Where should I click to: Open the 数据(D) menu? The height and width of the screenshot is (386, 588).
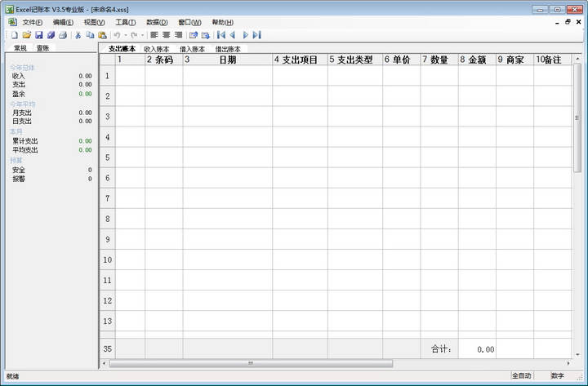pyautogui.click(x=157, y=22)
